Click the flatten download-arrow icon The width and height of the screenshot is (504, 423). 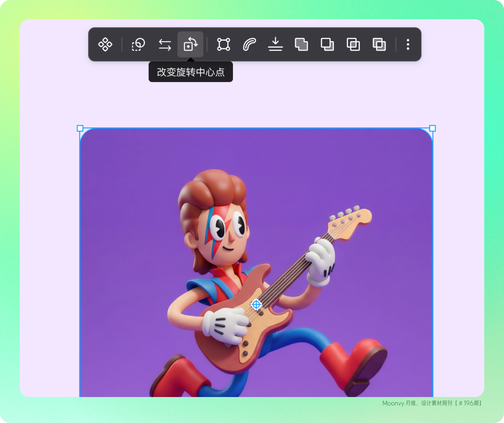275,44
